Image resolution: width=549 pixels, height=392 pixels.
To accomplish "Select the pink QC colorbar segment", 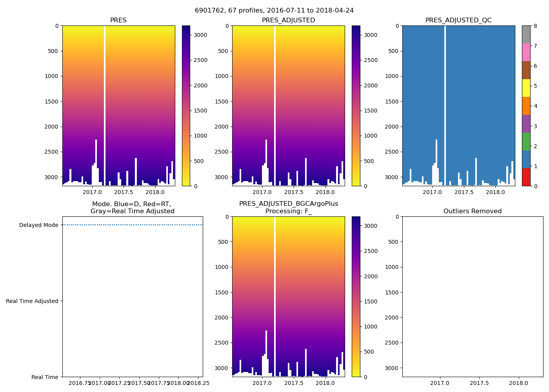I will click(526, 52).
